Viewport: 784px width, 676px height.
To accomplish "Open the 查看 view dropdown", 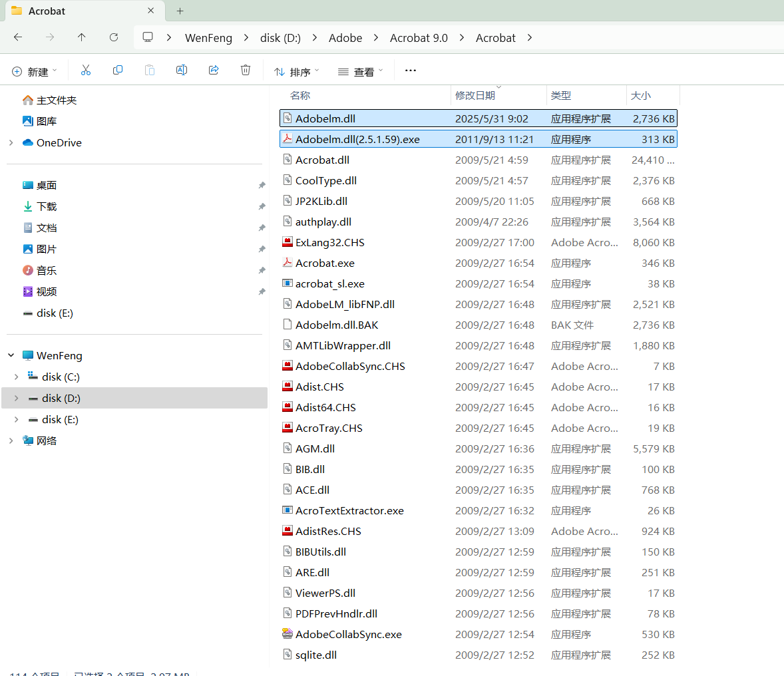I will click(x=361, y=71).
